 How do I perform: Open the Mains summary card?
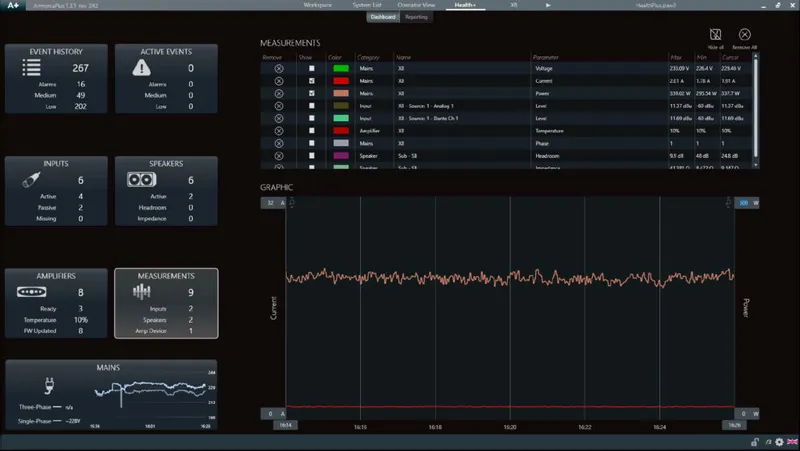111,395
